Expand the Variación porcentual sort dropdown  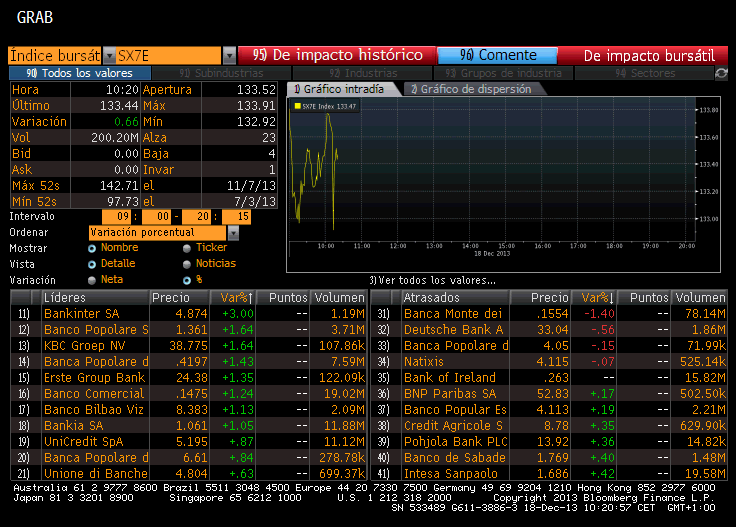tap(233, 233)
